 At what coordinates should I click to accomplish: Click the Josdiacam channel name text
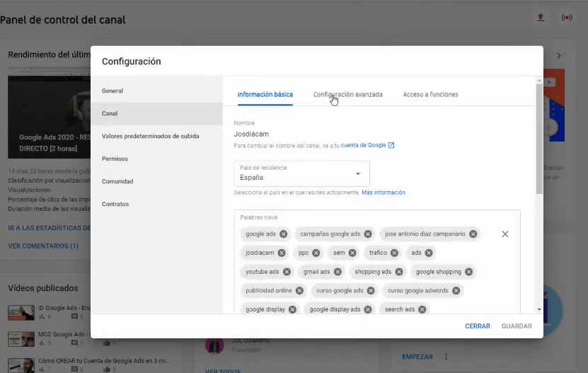[x=251, y=134]
